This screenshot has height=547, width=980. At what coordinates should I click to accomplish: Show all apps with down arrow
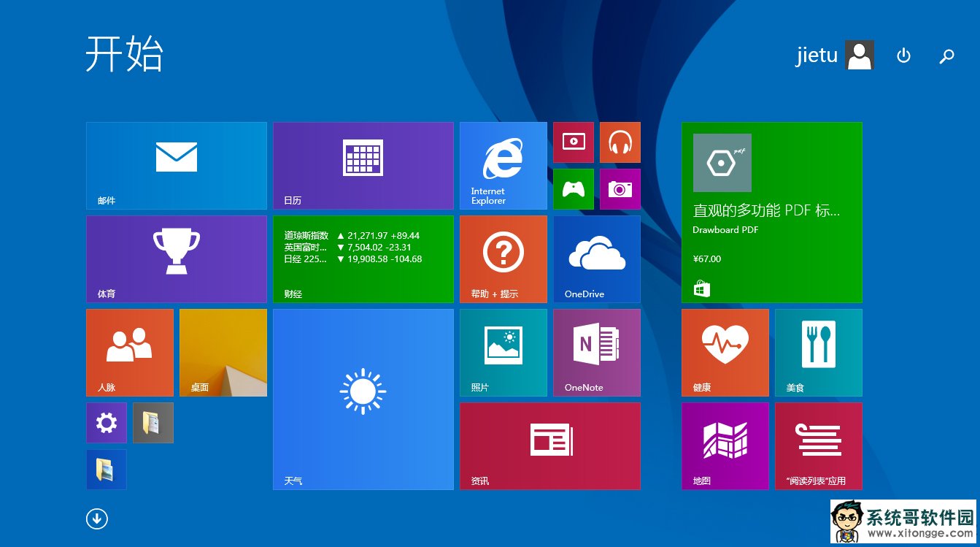coord(97,519)
